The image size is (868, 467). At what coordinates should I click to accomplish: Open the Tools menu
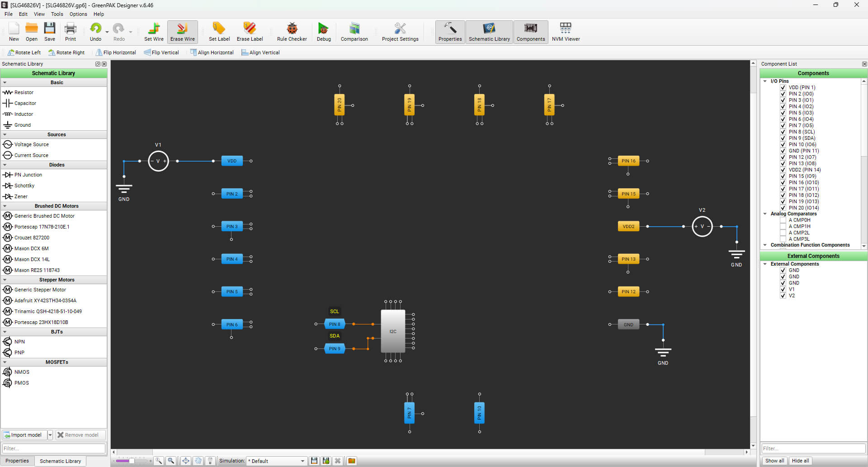click(57, 14)
